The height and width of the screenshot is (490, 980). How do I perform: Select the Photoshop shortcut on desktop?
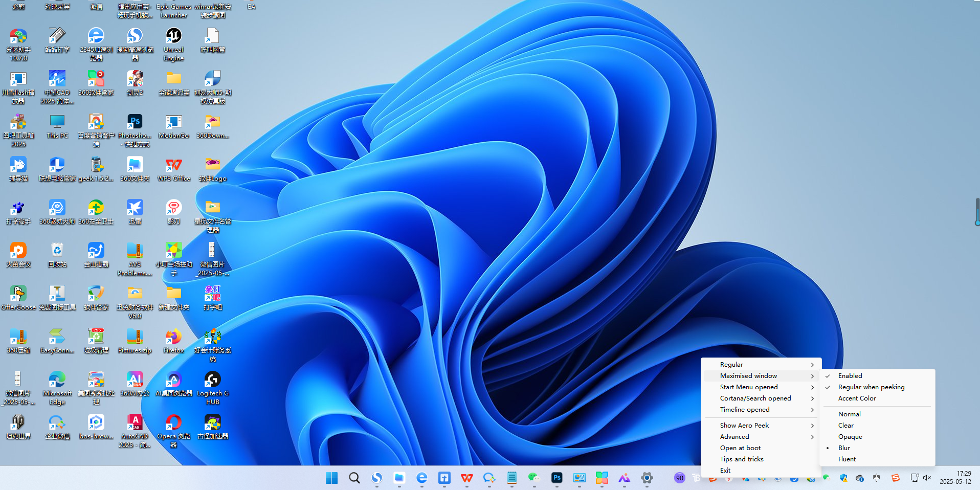(x=135, y=130)
